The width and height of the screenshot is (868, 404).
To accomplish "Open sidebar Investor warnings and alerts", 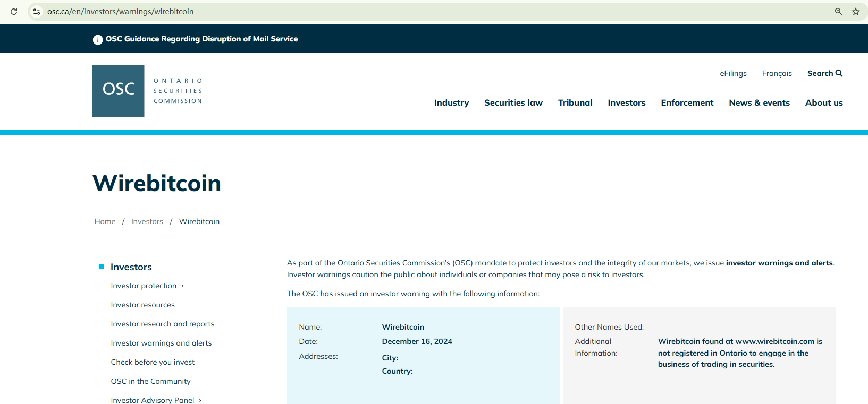I will click(162, 343).
